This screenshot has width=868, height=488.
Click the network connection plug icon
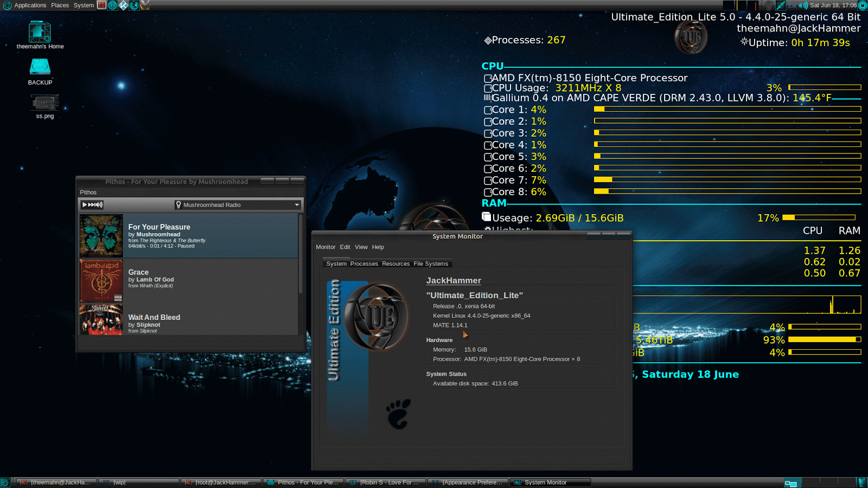781,5
